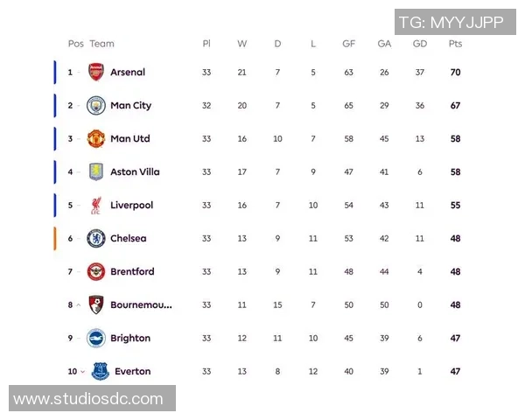Select the Brentford bee badge

click(x=96, y=271)
